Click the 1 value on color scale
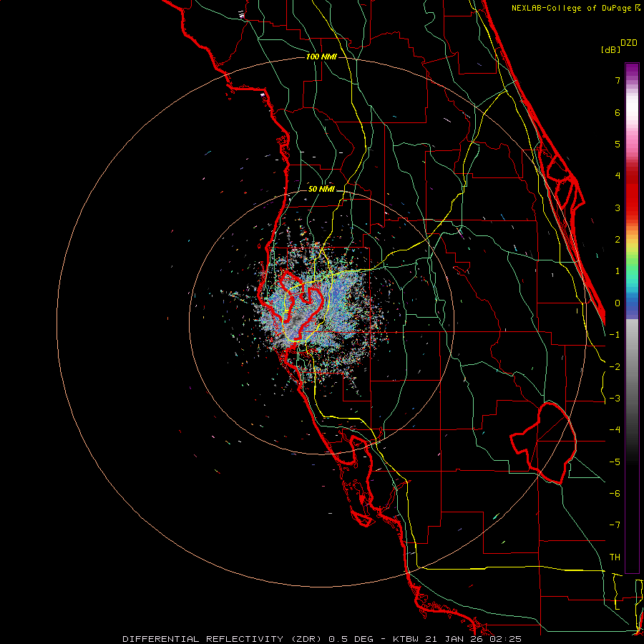 [618, 271]
